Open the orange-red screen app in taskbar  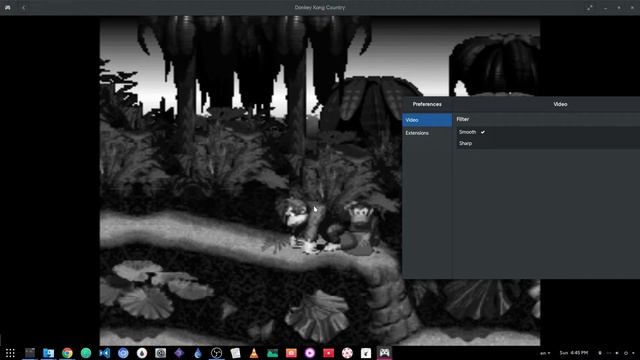(x=291, y=353)
